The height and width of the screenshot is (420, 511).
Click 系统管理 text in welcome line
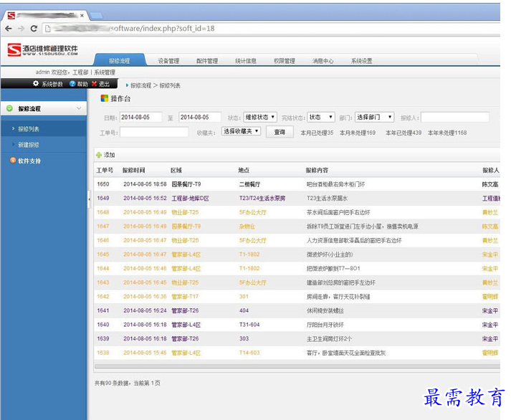[105, 72]
